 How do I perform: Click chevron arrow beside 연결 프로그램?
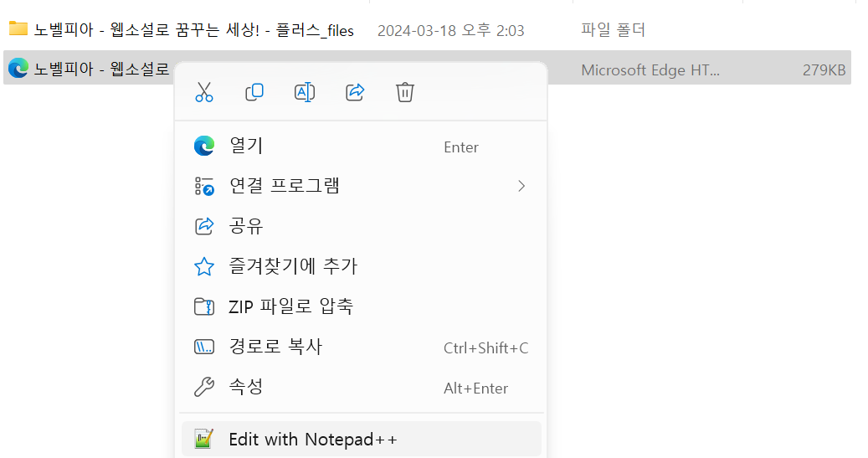521,186
